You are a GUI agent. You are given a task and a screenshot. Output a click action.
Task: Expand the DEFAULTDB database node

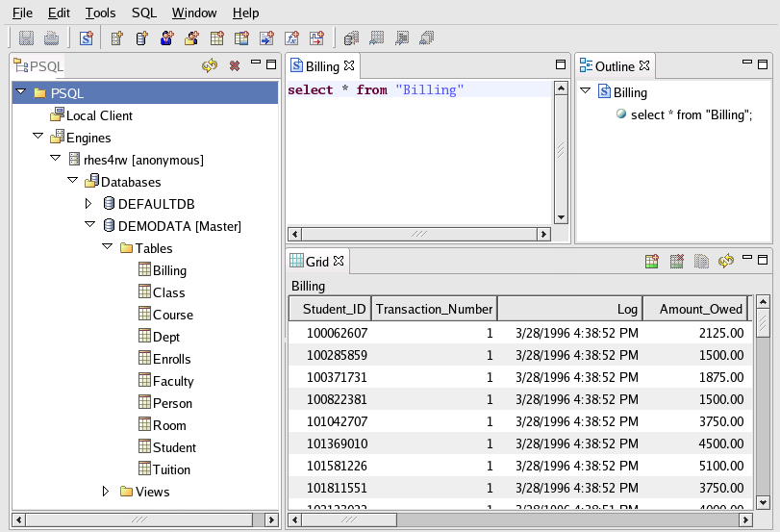88,204
